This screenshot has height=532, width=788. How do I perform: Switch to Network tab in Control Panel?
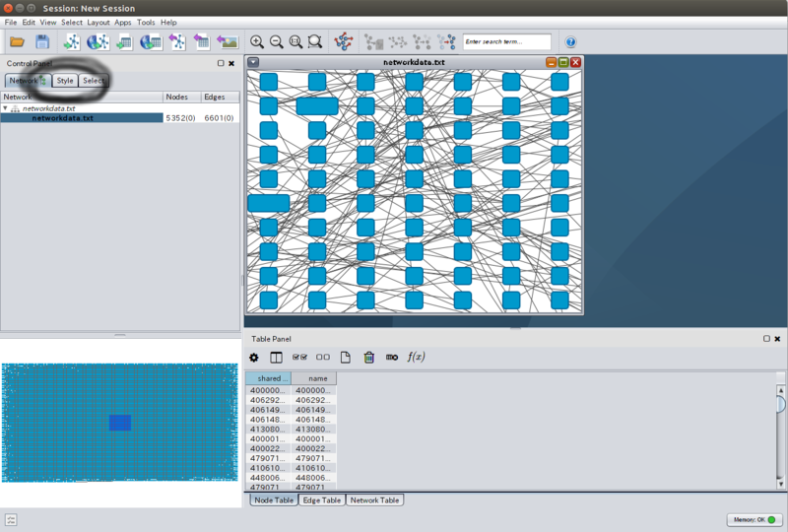click(x=28, y=81)
